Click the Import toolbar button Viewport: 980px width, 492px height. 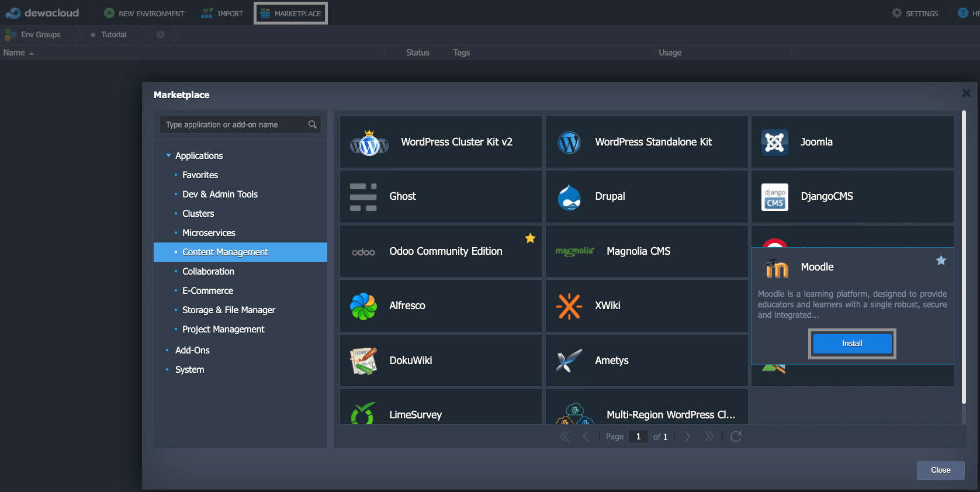click(x=222, y=13)
